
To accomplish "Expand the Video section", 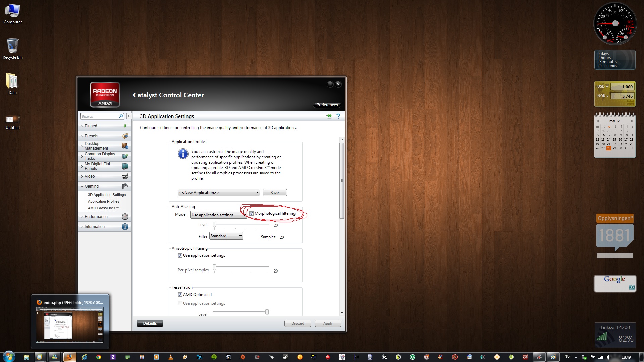I will 82,176.
